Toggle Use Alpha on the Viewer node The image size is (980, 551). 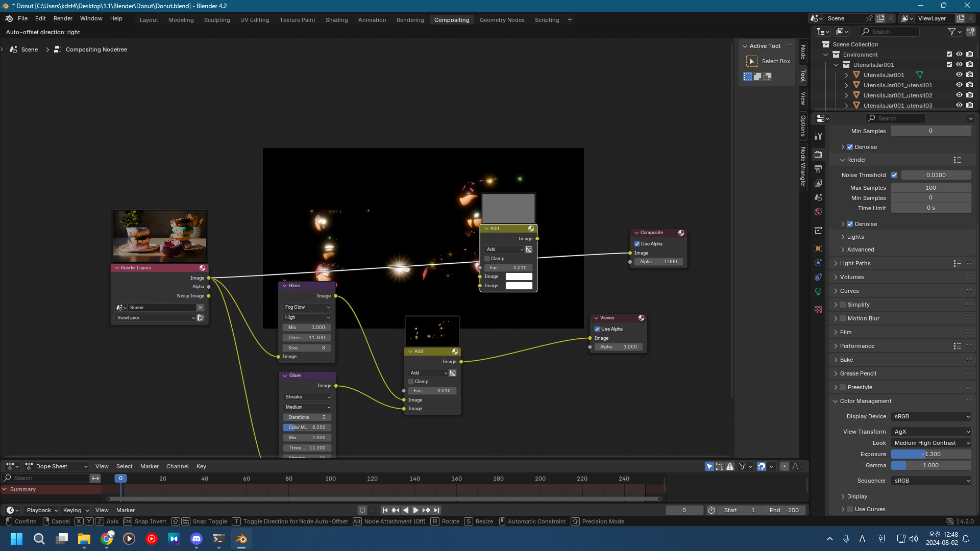(x=597, y=329)
